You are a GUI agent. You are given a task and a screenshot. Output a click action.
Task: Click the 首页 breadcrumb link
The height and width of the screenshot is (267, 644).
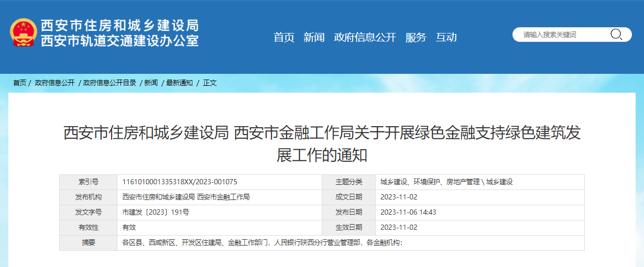(x=19, y=83)
